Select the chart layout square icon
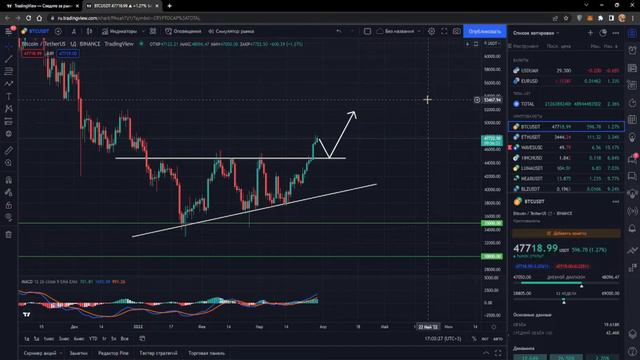 [x=367, y=31]
